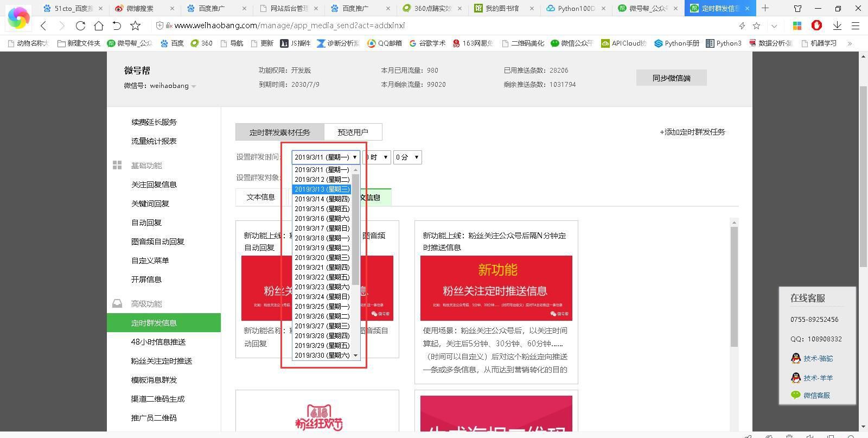Click the browser forward arrow

62,26
